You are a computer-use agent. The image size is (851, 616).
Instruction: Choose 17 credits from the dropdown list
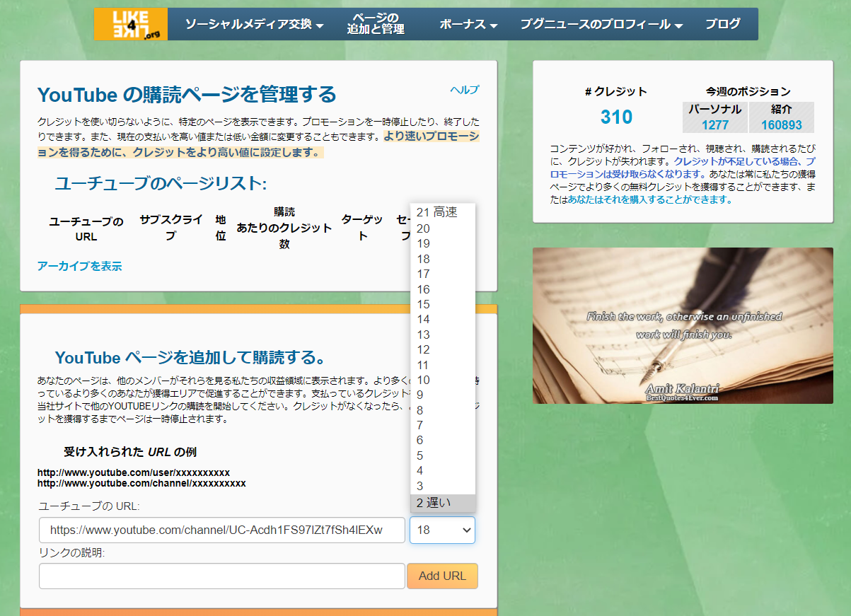click(x=443, y=274)
